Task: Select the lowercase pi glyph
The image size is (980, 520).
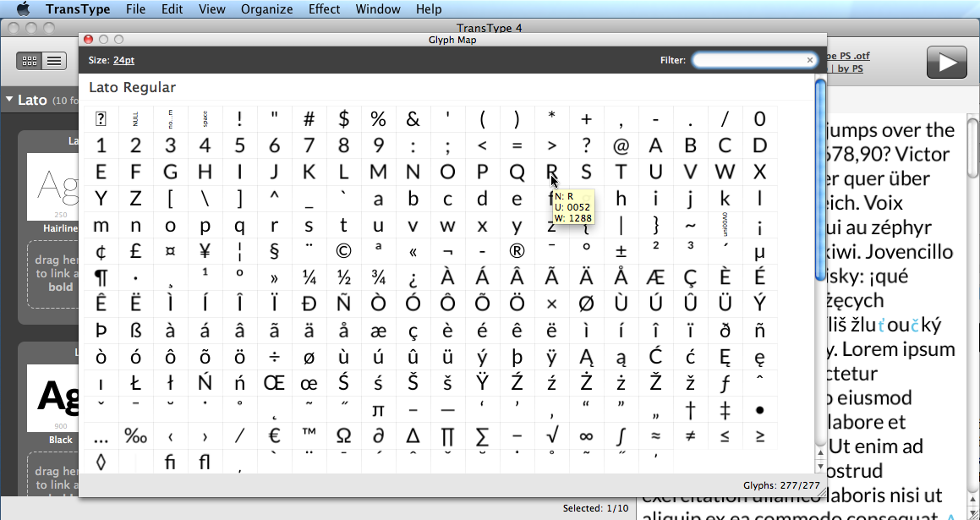Action: point(378,410)
